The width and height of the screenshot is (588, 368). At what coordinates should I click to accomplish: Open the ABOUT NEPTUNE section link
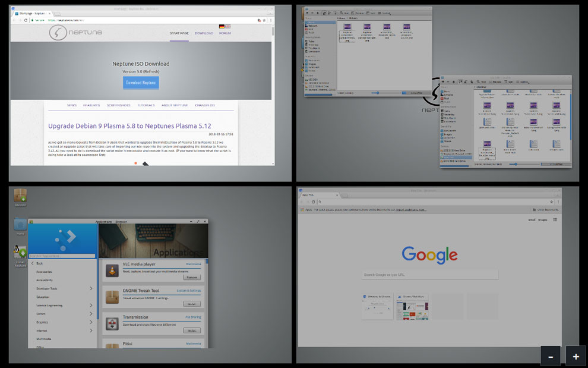tap(175, 105)
